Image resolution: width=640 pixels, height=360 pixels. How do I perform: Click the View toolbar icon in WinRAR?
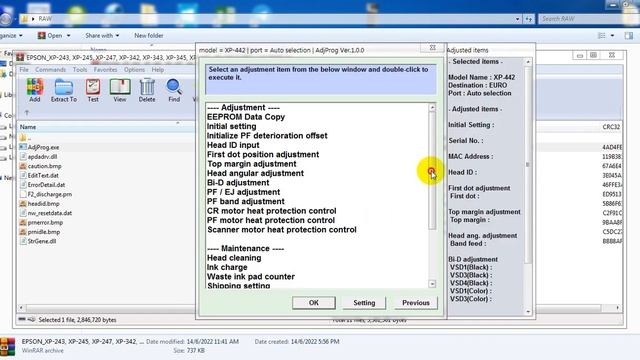[120, 90]
